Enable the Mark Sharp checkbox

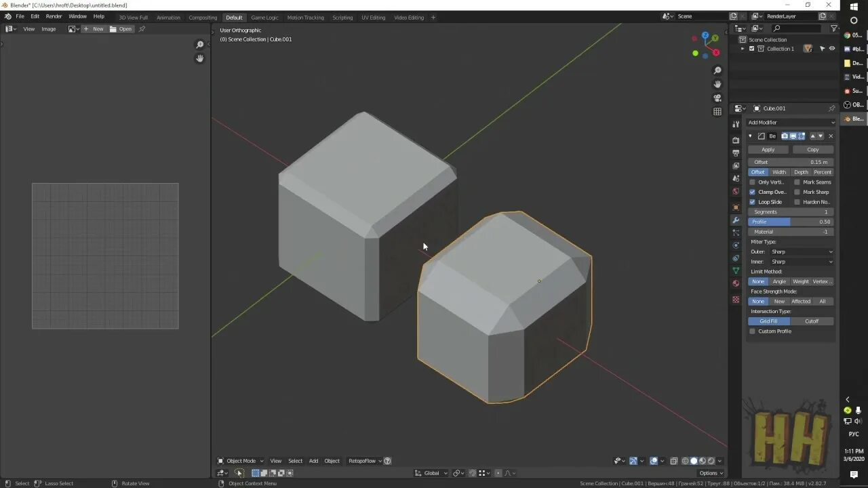[x=797, y=192]
